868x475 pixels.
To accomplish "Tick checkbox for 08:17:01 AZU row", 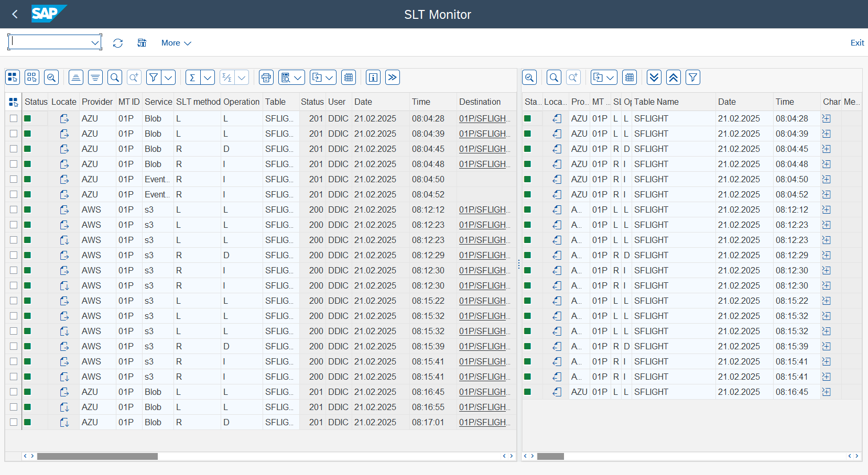I will click(x=14, y=422).
